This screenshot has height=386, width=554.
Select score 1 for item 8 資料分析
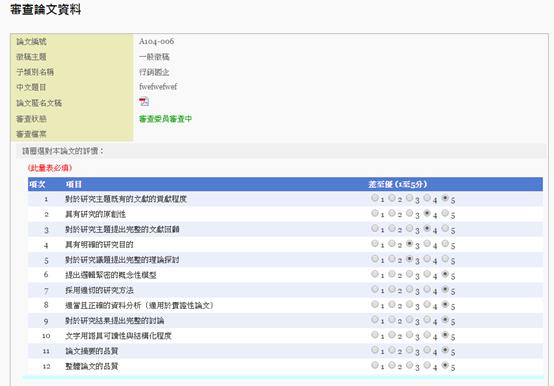tap(375, 304)
